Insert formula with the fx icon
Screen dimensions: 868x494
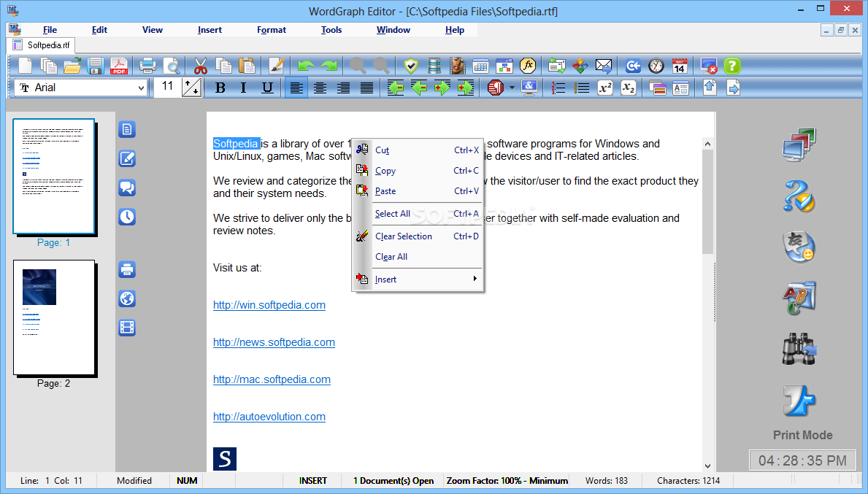coord(528,66)
